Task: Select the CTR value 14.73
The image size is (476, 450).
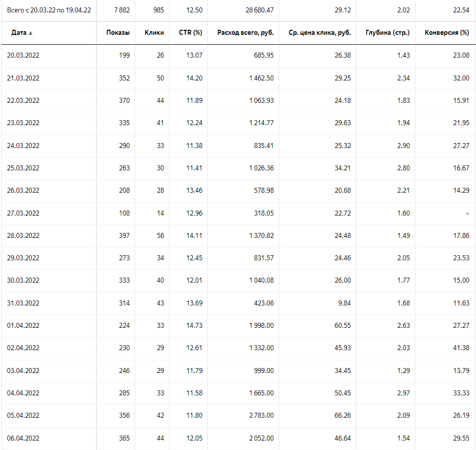Action: [x=194, y=325]
